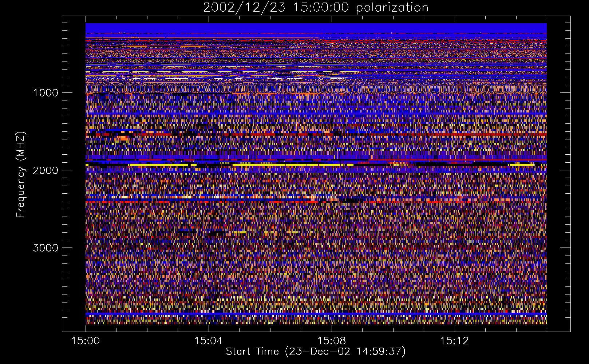Click the '2000' frequency axis label
The width and height of the screenshot is (589, 364).
coord(46,170)
